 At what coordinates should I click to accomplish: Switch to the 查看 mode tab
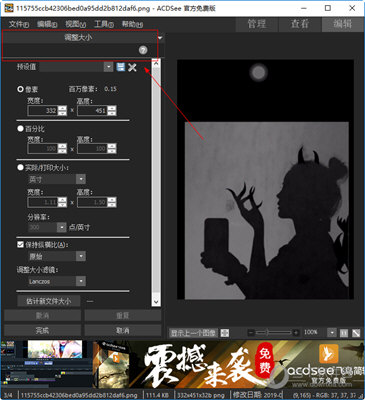(300, 24)
